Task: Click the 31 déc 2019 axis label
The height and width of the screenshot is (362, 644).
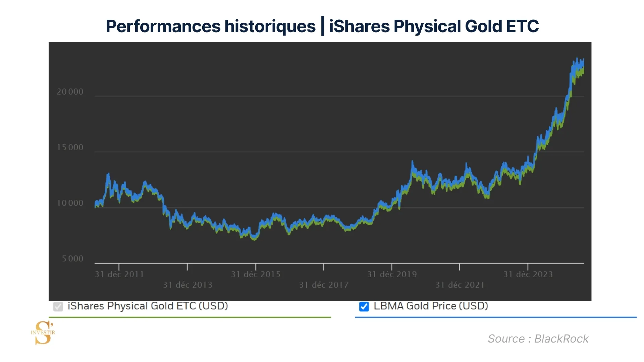Action: [x=392, y=275]
